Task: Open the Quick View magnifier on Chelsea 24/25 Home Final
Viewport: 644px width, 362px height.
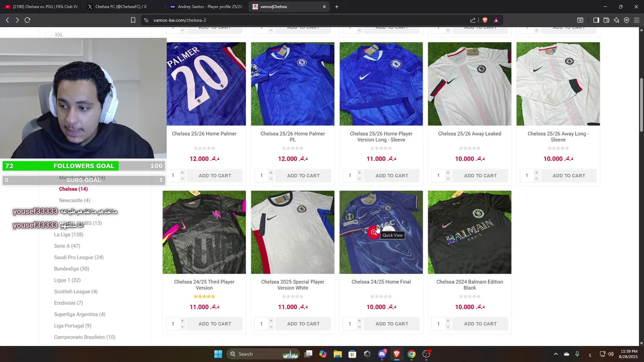Action: (373, 232)
